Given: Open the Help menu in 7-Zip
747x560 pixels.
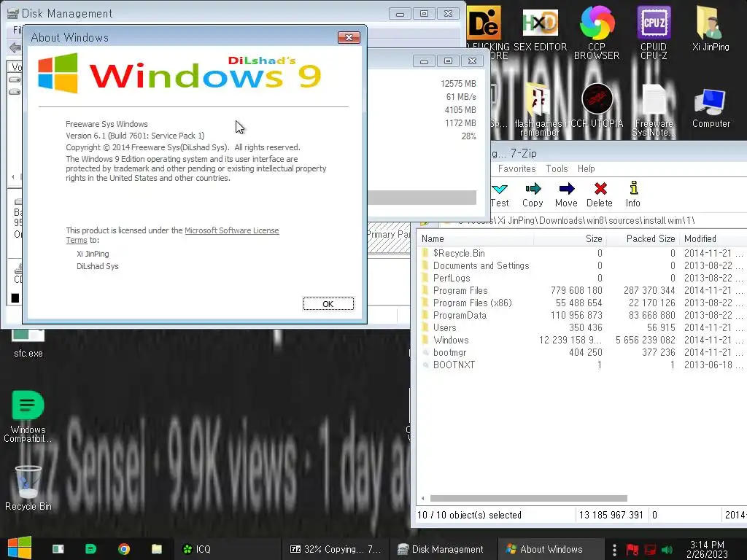Looking at the screenshot, I should pyautogui.click(x=587, y=168).
